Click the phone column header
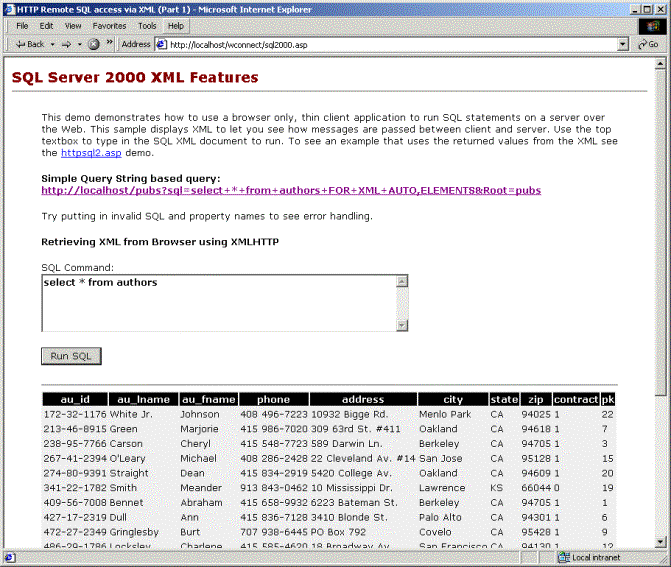The height and width of the screenshot is (567, 671). click(x=273, y=399)
